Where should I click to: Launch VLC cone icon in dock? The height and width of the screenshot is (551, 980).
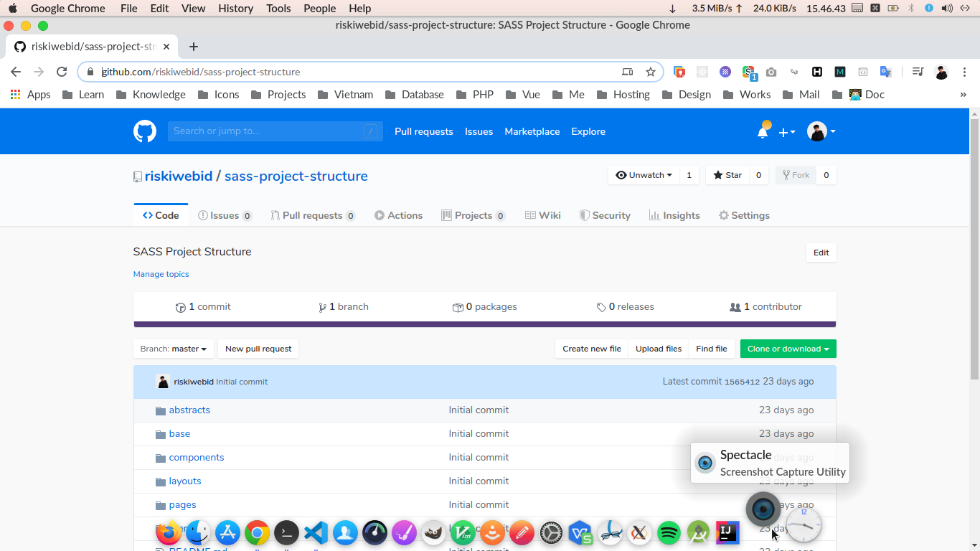coord(492,533)
